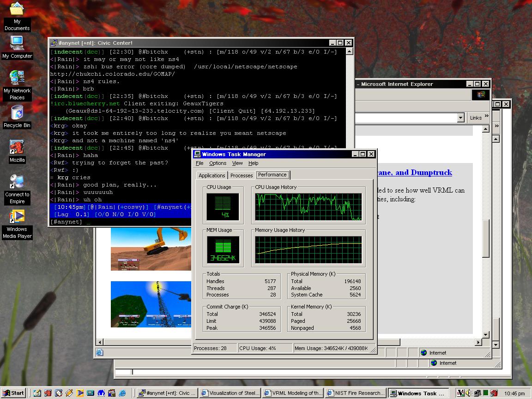Click the Commit Charge Limit value 439088
Screen dimensions: 532x399
(x=267, y=321)
